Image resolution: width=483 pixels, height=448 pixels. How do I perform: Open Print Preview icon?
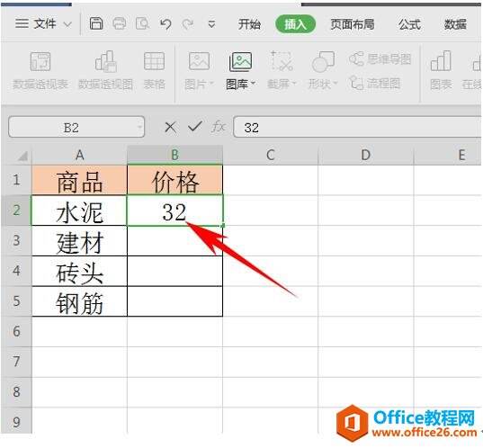pyautogui.click(x=143, y=23)
